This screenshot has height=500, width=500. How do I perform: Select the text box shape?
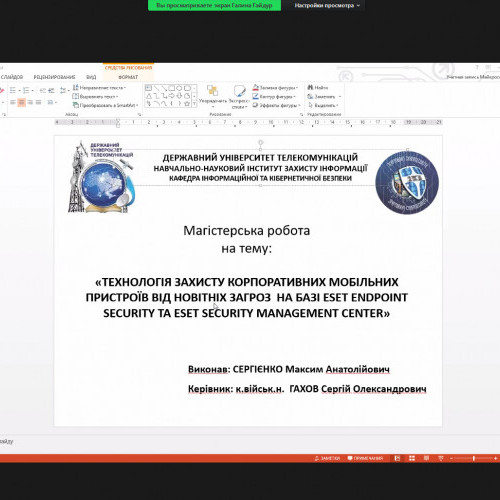[x=149, y=88]
